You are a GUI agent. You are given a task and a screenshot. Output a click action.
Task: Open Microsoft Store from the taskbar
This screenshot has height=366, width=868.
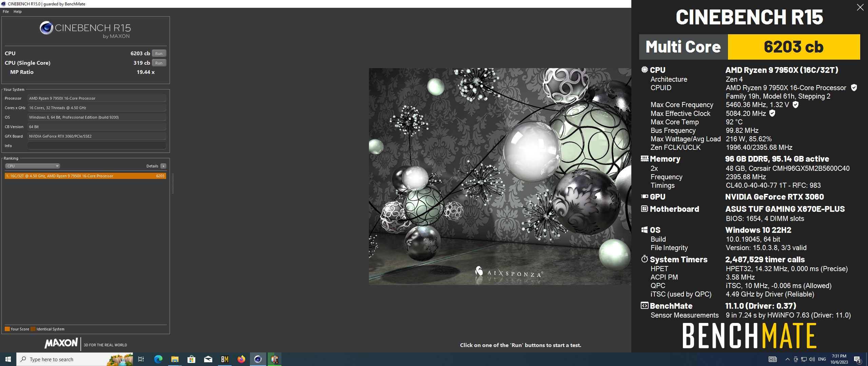[x=191, y=359]
